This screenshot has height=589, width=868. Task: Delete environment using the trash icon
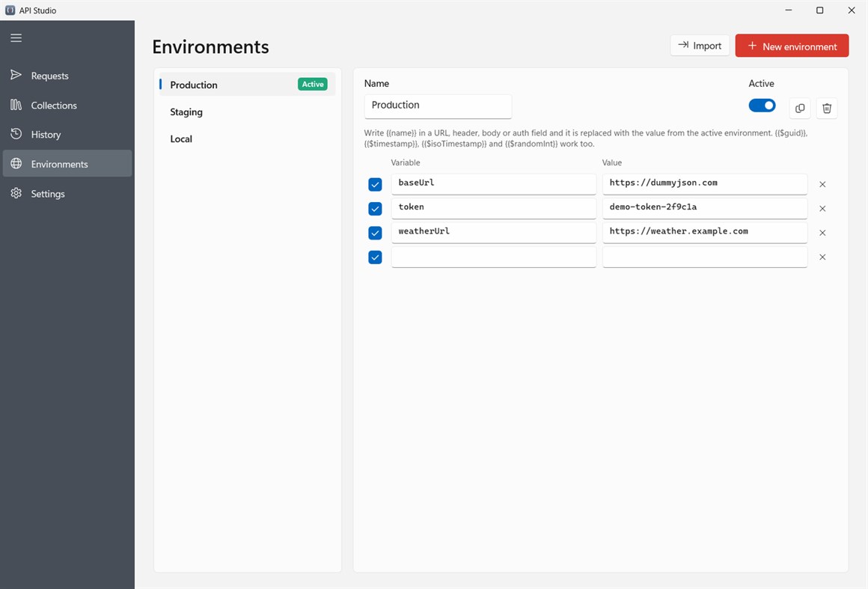click(827, 108)
